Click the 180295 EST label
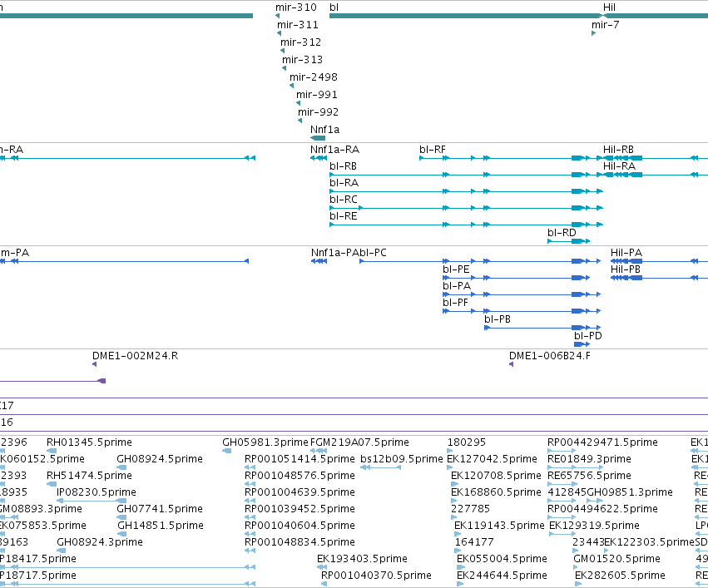Screen dimensions: 708x588 tap(467, 442)
